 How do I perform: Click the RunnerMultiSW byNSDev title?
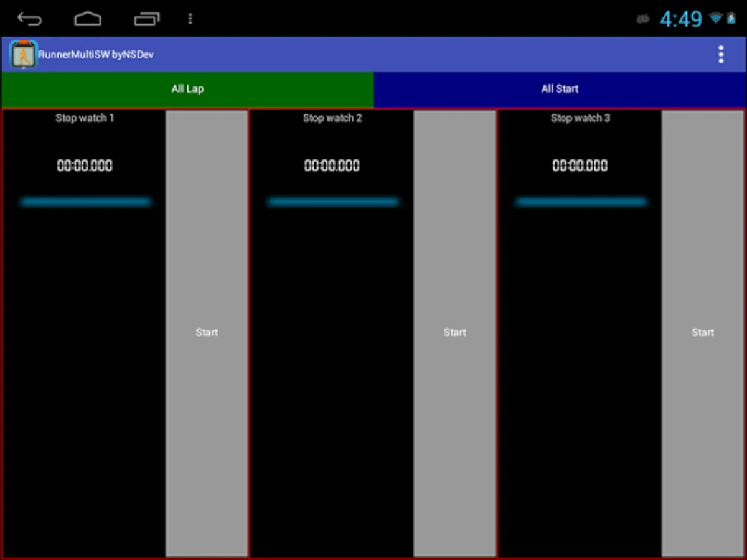[x=96, y=55]
